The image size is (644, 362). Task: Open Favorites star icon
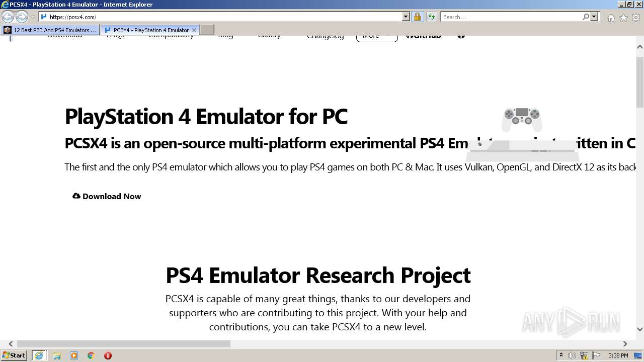point(623,18)
